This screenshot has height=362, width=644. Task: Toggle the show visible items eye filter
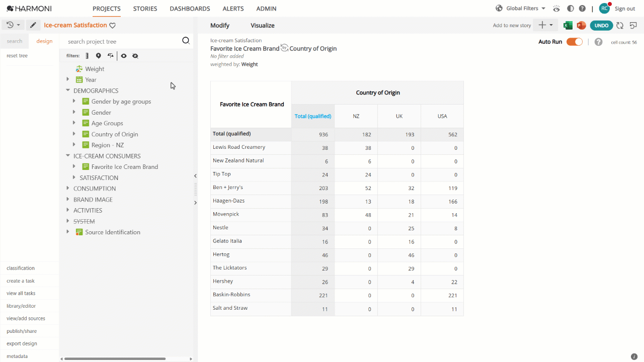[123, 56]
